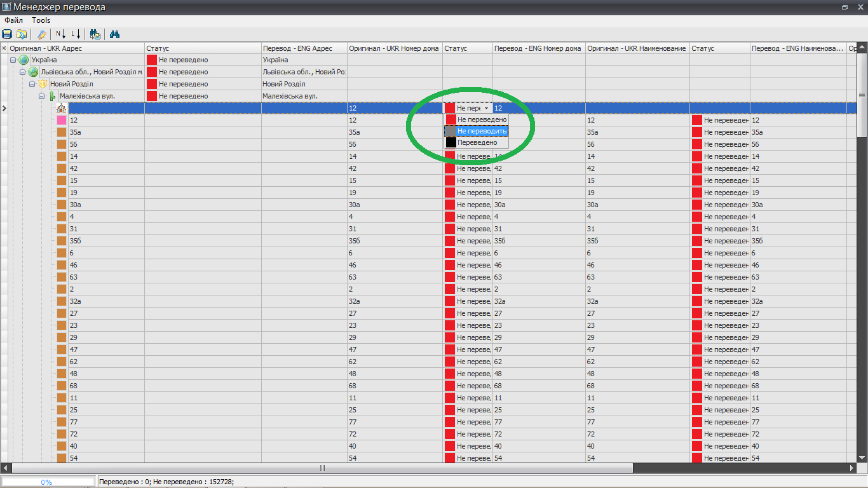Collapse the Малехівська вул. street node
The image size is (868, 488).
(42, 96)
